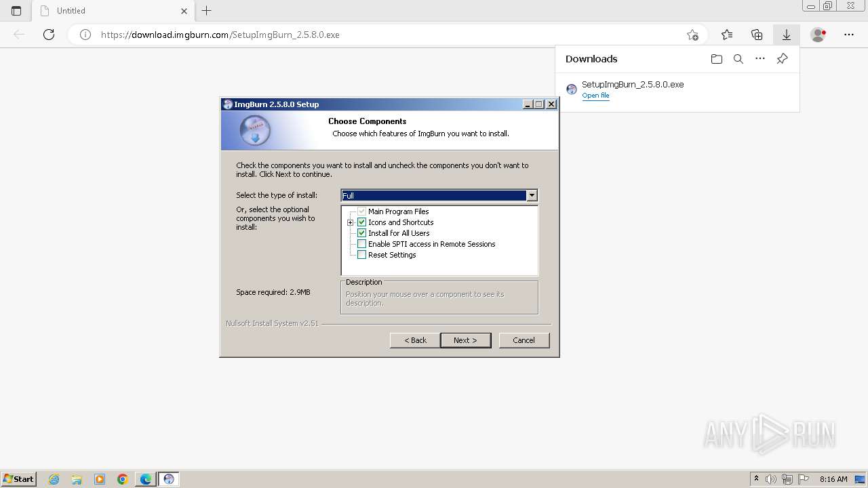This screenshot has width=868, height=488.
Task: Pin the Downloads panel
Action: [x=782, y=59]
